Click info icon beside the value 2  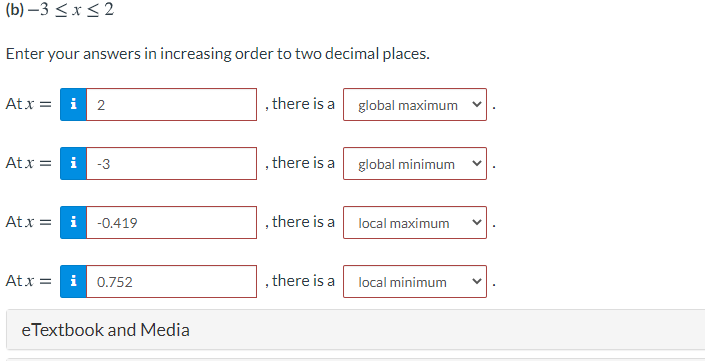point(73,105)
